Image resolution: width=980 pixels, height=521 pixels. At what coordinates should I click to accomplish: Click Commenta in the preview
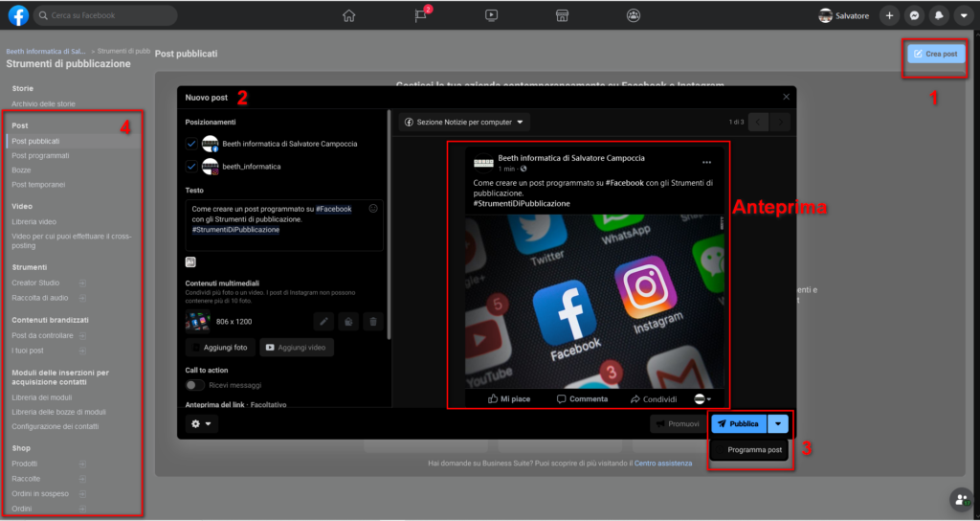coord(582,399)
